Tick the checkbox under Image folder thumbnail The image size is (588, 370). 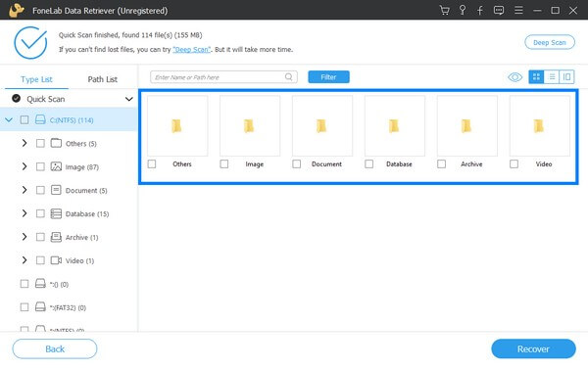tap(224, 164)
